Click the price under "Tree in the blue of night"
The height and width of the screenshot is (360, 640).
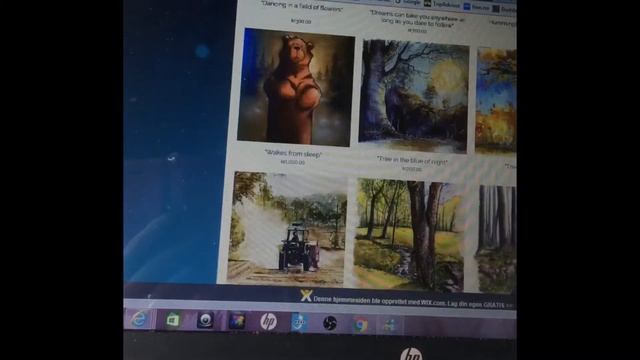coord(411,169)
